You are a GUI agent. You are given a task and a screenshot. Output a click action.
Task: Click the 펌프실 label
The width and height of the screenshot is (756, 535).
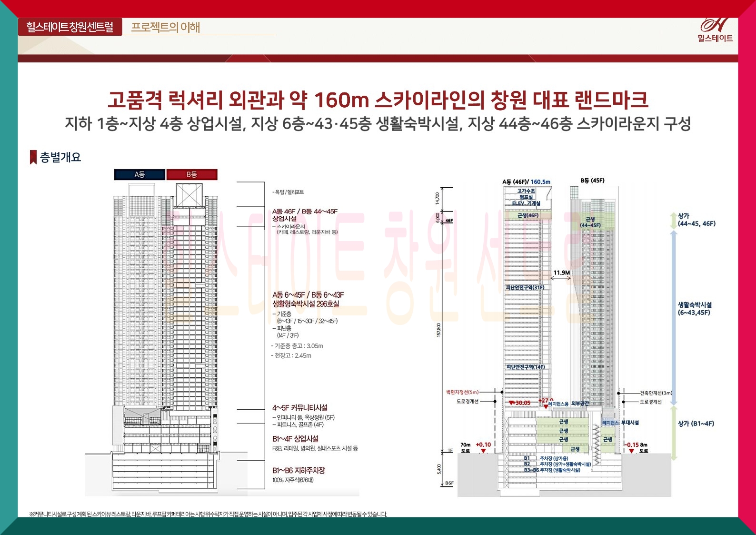(526, 197)
